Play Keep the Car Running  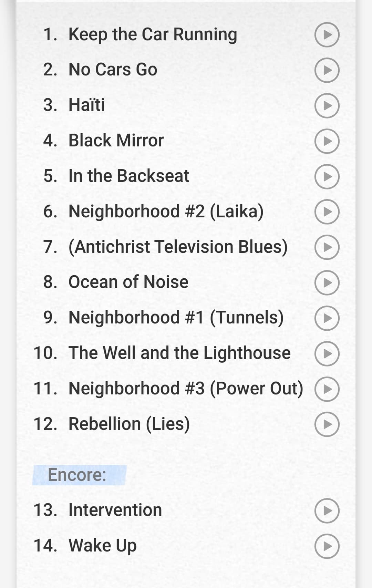(327, 35)
